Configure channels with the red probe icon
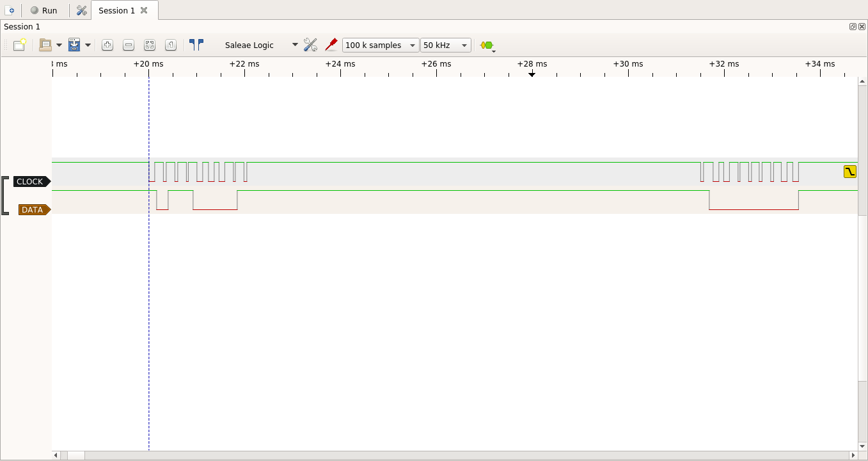 (x=331, y=45)
